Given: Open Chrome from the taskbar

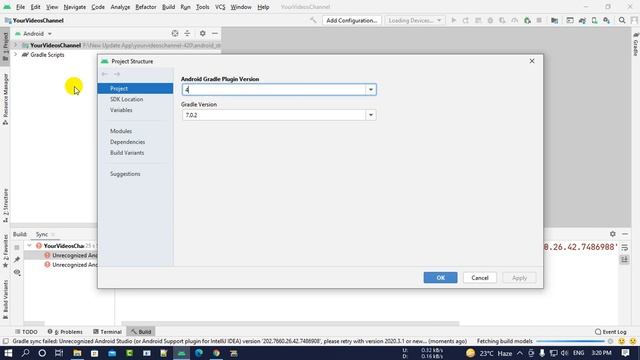Looking at the screenshot, I should pos(216,353).
